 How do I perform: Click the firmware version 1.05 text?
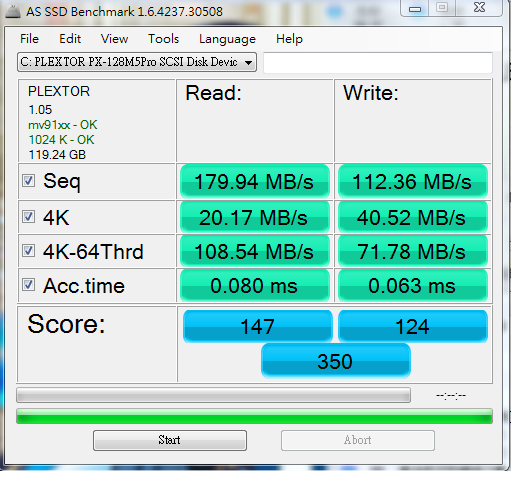pyautogui.click(x=40, y=110)
